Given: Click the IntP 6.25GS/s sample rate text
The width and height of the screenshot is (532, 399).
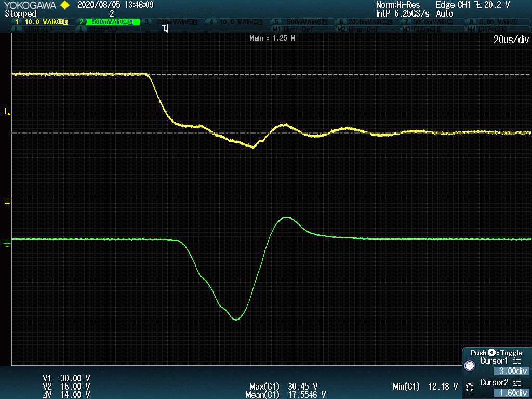Looking at the screenshot, I should [403, 14].
